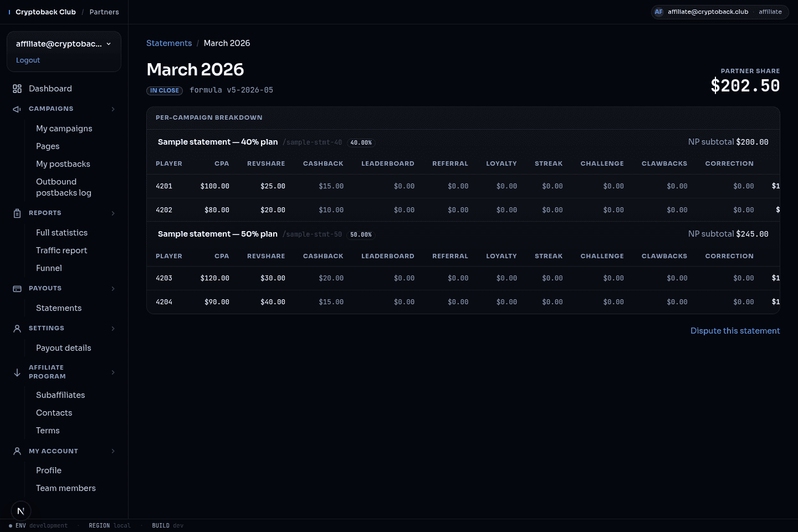Click the /sample-stmt-50 slug
The height and width of the screenshot is (532, 798).
click(x=313, y=234)
